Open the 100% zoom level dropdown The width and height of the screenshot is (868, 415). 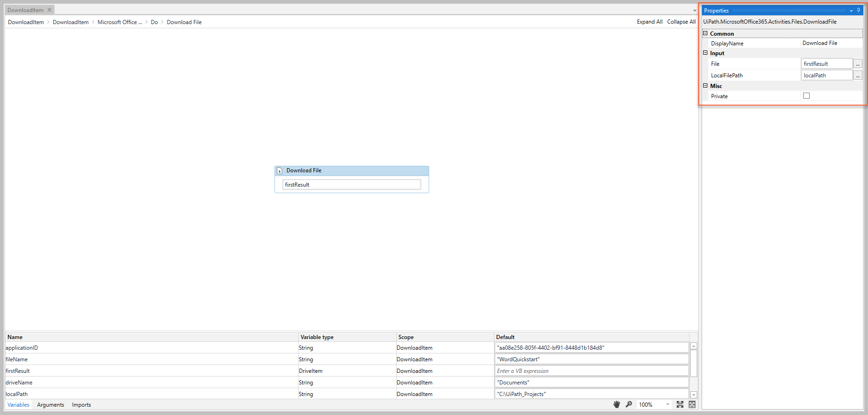668,404
